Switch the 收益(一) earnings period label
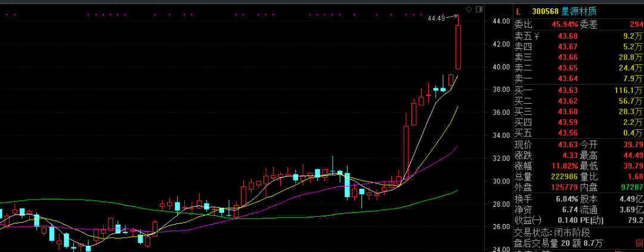 tap(527, 220)
